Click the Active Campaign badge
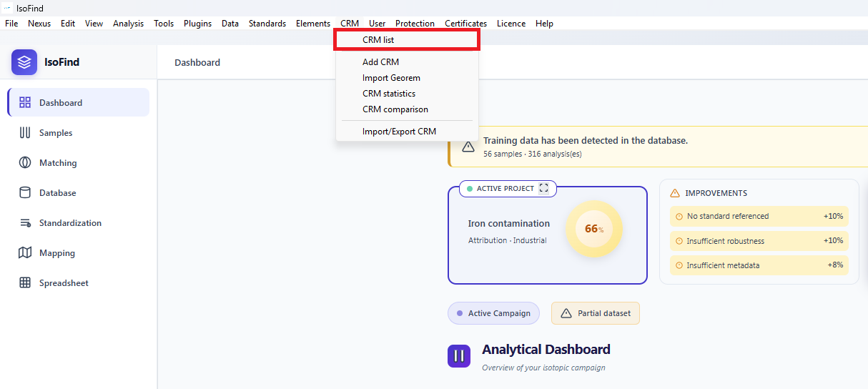Viewport: 868px width, 389px height. pyautogui.click(x=493, y=313)
